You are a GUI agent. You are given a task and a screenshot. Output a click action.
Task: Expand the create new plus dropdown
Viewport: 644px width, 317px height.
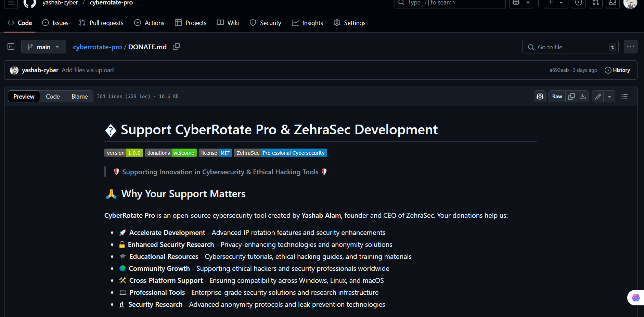tap(556, 3)
